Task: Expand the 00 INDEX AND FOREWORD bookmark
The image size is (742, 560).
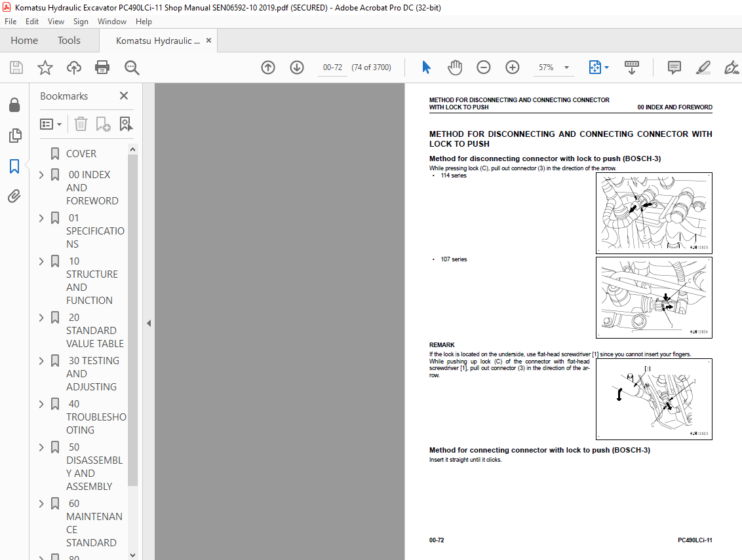Action: [42, 175]
